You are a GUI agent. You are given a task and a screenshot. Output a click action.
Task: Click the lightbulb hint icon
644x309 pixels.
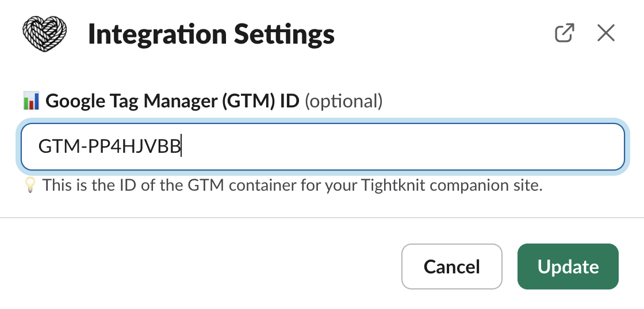pyautogui.click(x=30, y=186)
